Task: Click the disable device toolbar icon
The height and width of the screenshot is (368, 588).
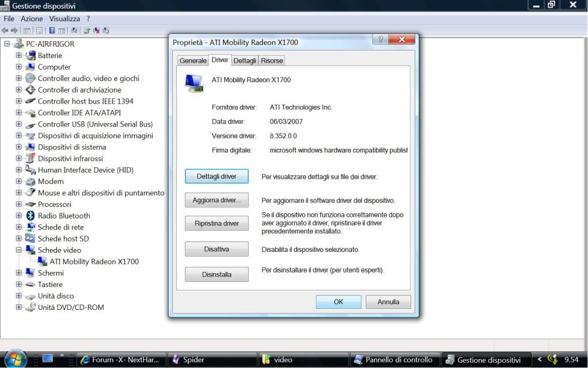Action: [x=106, y=31]
